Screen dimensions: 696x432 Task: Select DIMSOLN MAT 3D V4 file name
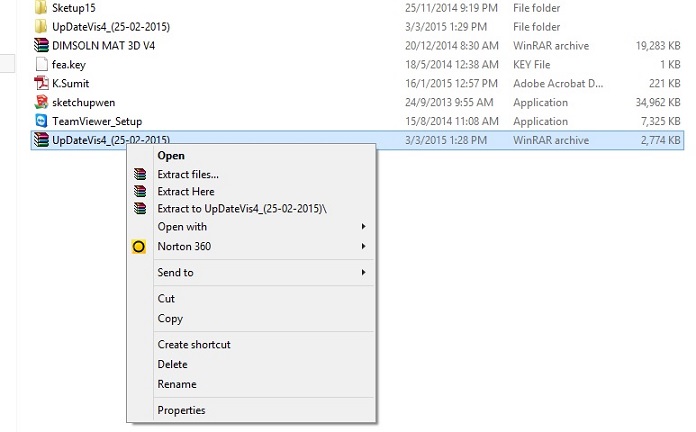103,45
